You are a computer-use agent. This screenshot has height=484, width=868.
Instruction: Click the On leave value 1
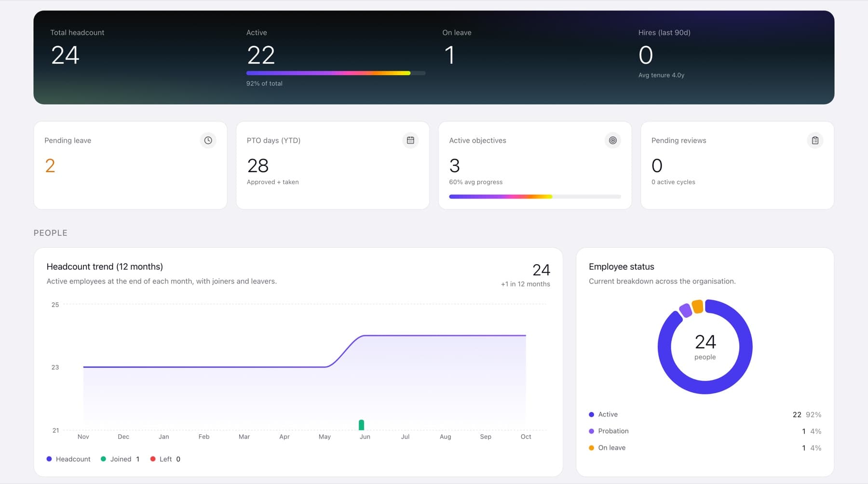pos(449,55)
